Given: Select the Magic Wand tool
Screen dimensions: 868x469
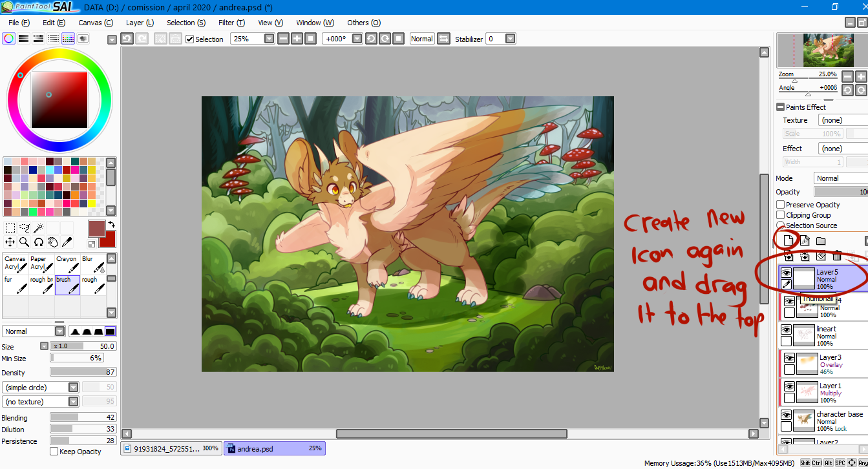Looking at the screenshot, I should (x=39, y=228).
